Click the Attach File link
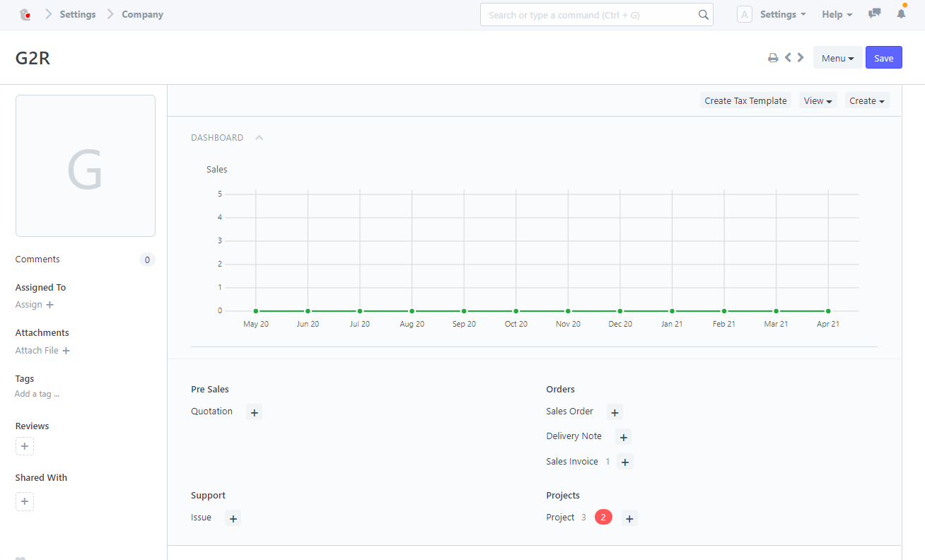The width and height of the screenshot is (925, 560). [37, 350]
